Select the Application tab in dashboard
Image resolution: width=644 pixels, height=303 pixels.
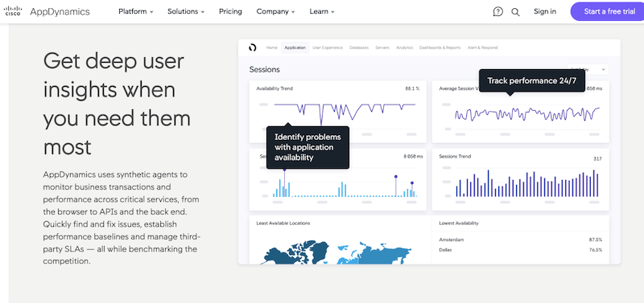(295, 47)
